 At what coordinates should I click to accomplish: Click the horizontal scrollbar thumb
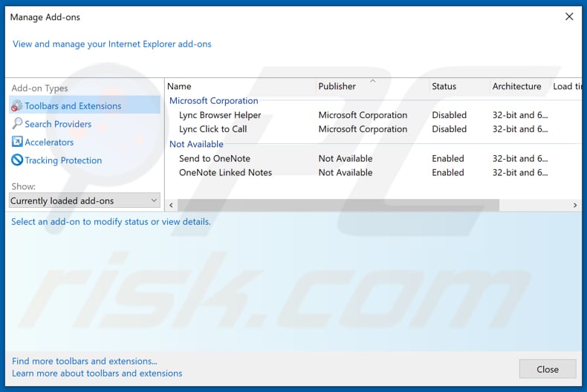pos(338,205)
